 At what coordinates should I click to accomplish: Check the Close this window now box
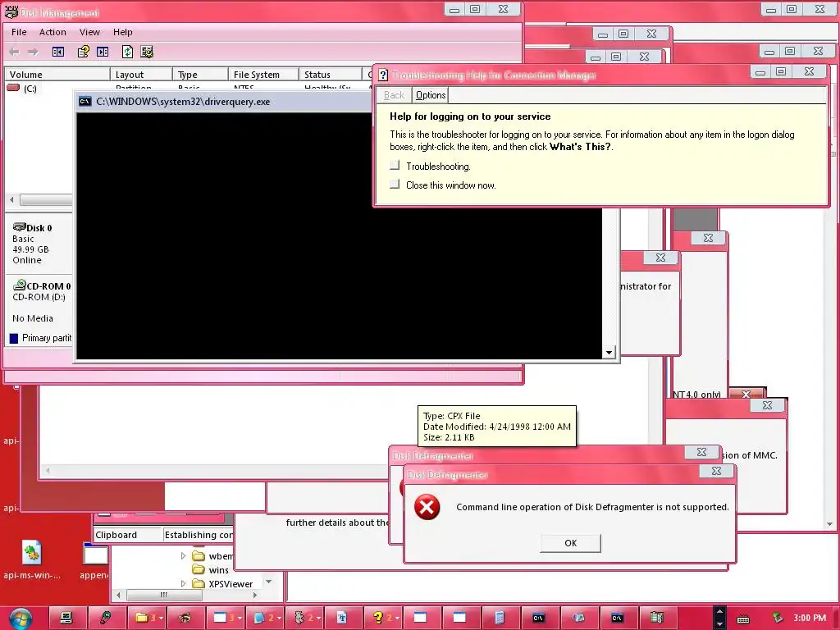point(395,185)
